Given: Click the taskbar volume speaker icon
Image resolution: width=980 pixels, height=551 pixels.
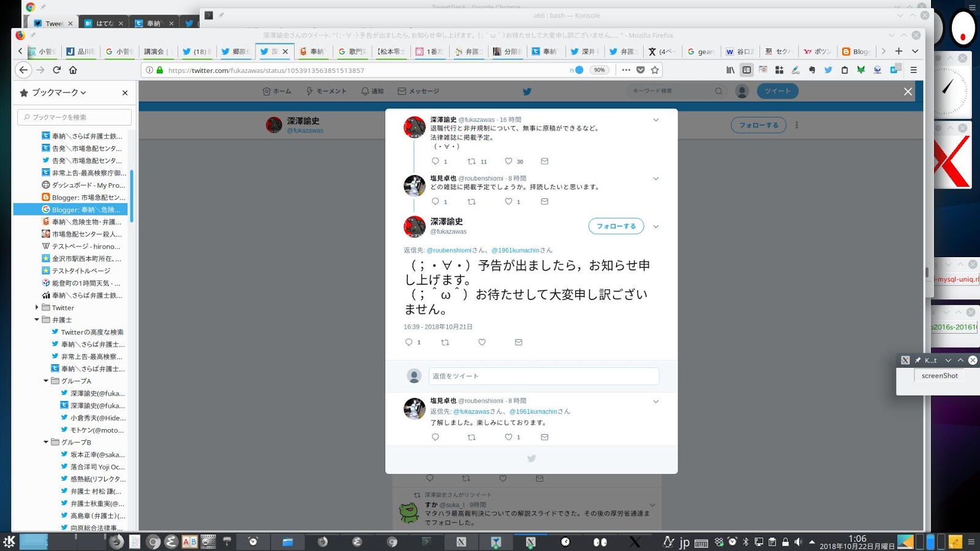Looking at the screenshot, I should tap(798, 542).
